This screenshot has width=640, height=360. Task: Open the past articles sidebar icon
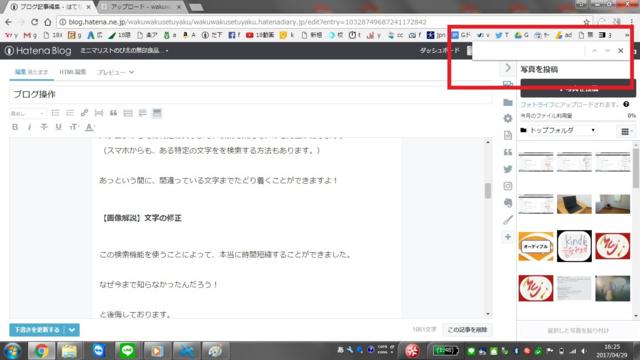(508, 135)
